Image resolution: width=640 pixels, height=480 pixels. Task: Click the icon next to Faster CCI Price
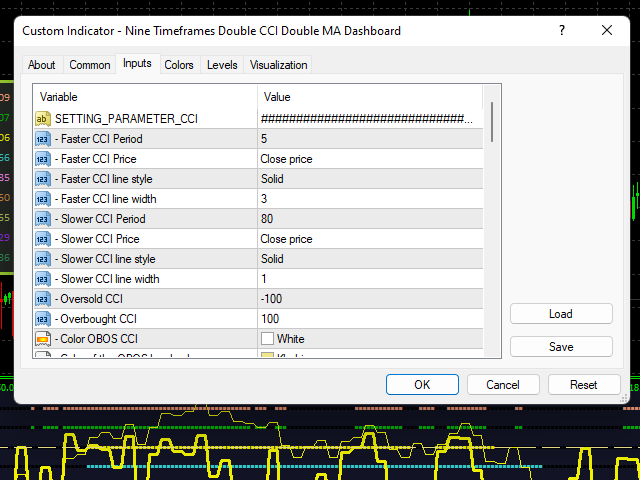(x=43, y=159)
